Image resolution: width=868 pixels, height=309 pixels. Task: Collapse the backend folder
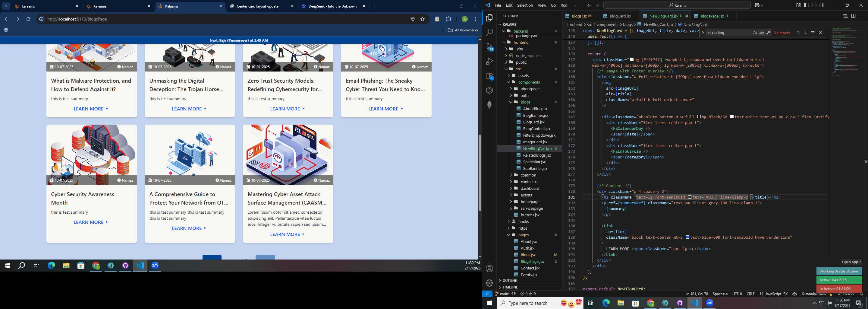(529, 31)
